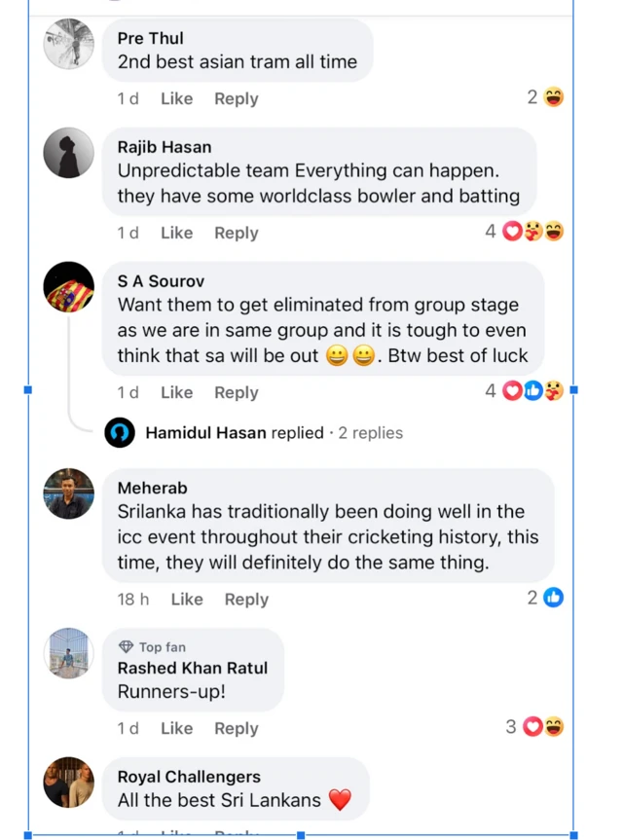This screenshot has height=840, width=623.
Task: Like S A Sourov's comment
Action: pyautogui.click(x=176, y=393)
